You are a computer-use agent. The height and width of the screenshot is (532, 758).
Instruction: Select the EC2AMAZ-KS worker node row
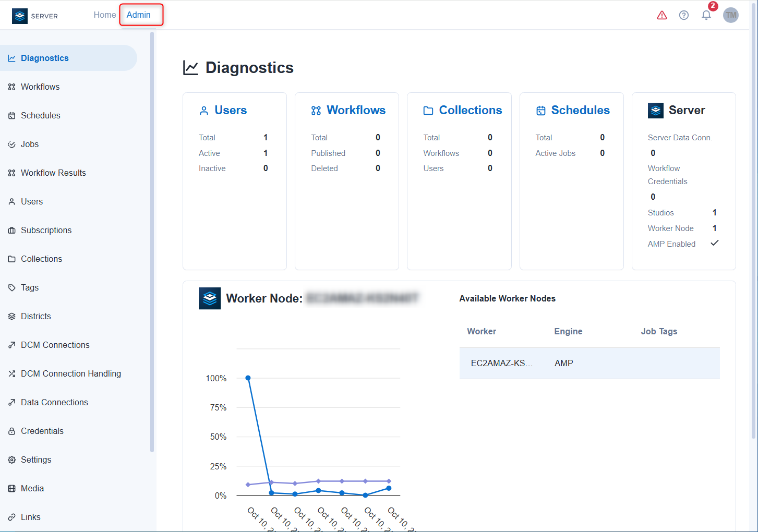pos(589,363)
